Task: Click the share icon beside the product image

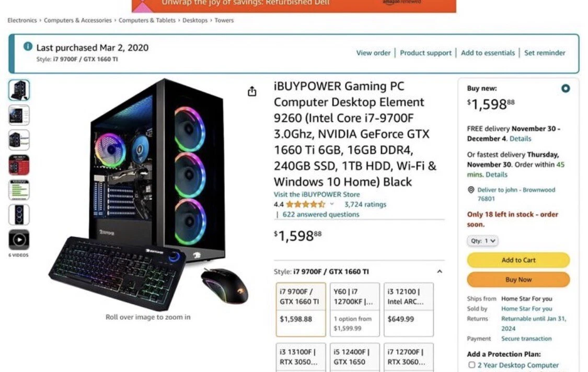Action: [252, 91]
